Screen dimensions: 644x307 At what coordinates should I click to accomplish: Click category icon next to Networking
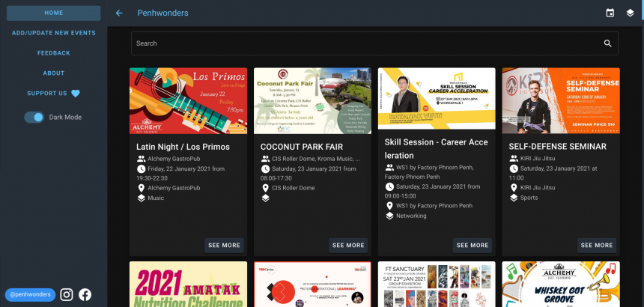pyautogui.click(x=389, y=216)
